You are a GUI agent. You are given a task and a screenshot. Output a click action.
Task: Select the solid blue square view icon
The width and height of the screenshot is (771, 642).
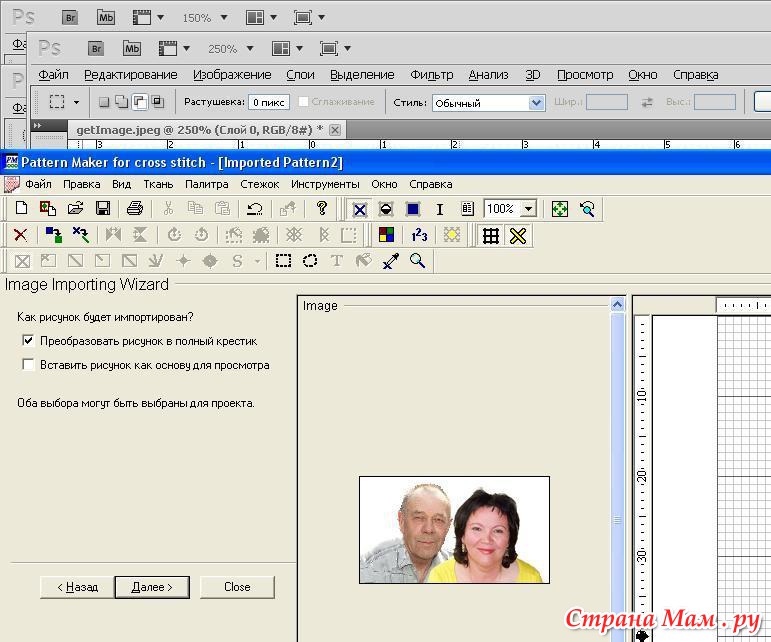(413, 209)
